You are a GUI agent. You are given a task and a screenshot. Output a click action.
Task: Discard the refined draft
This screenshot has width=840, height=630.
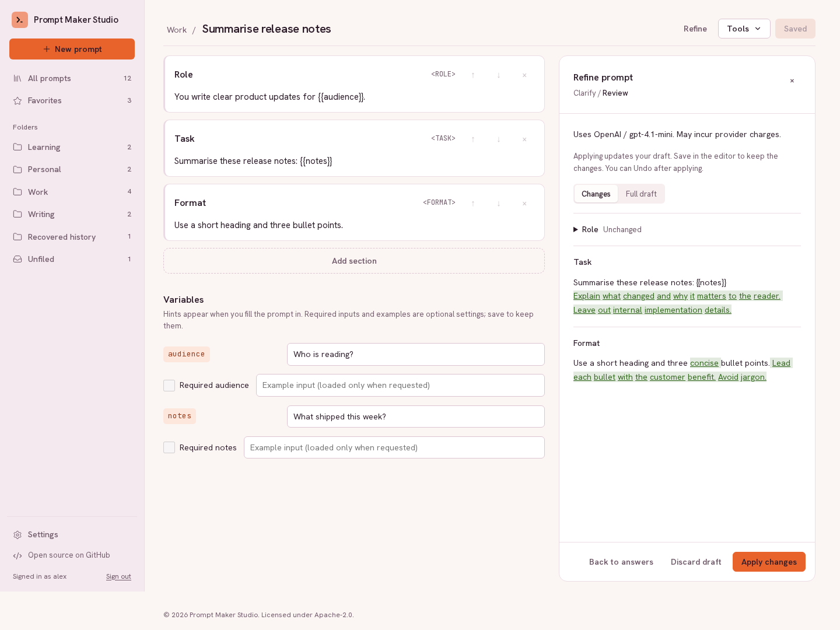point(696,562)
